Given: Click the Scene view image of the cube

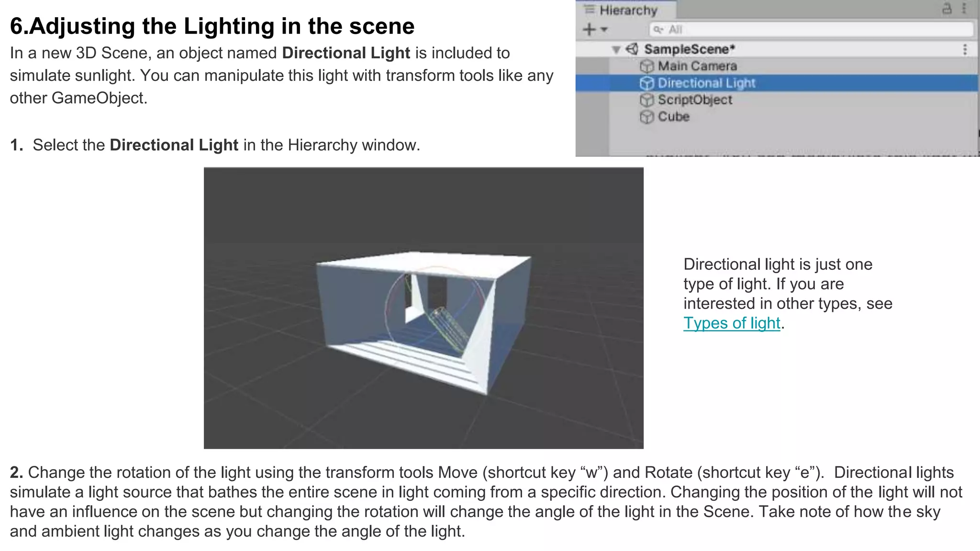Looking at the screenshot, I should click(x=423, y=308).
